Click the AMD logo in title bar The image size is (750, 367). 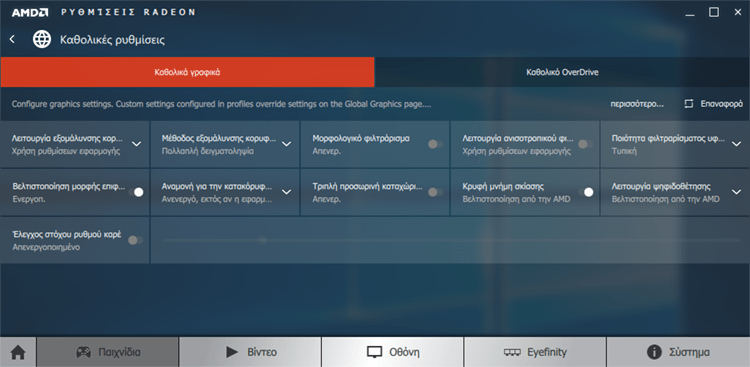(x=30, y=12)
